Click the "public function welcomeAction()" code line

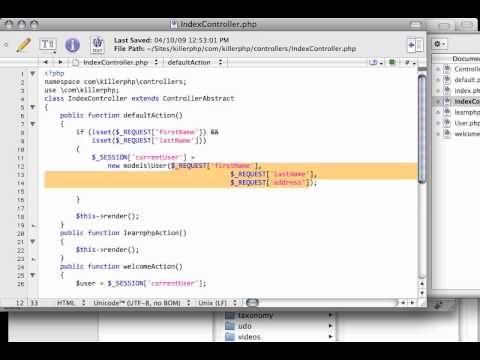(121, 266)
